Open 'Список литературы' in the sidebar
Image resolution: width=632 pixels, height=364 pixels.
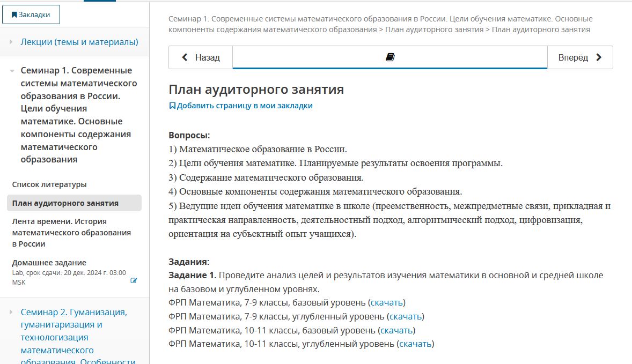[49, 184]
